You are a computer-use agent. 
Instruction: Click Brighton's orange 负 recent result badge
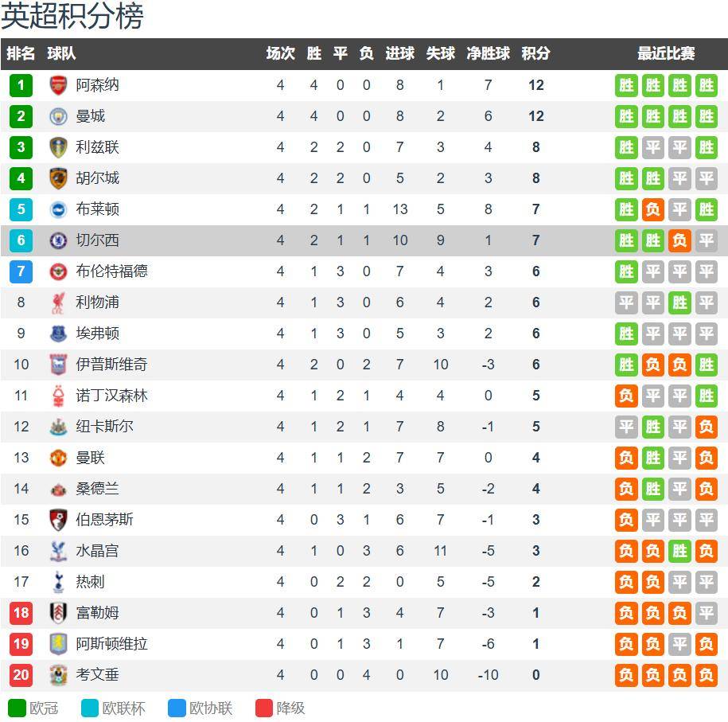652,209
